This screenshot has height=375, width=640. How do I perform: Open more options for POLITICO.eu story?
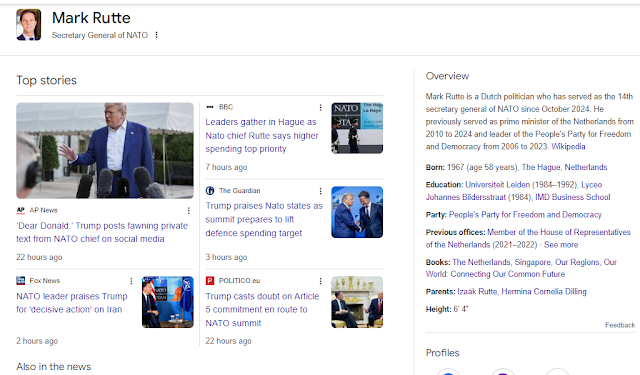(320, 281)
